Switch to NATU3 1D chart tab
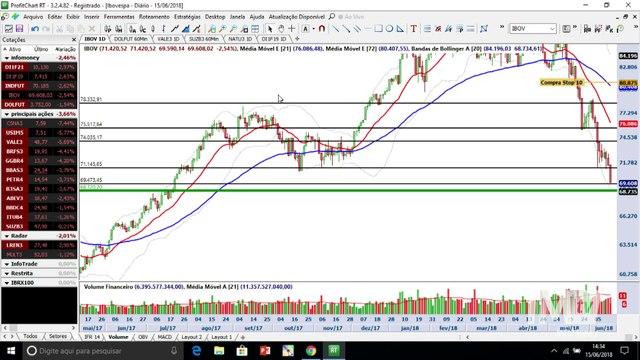The image size is (640, 360). point(240,39)
